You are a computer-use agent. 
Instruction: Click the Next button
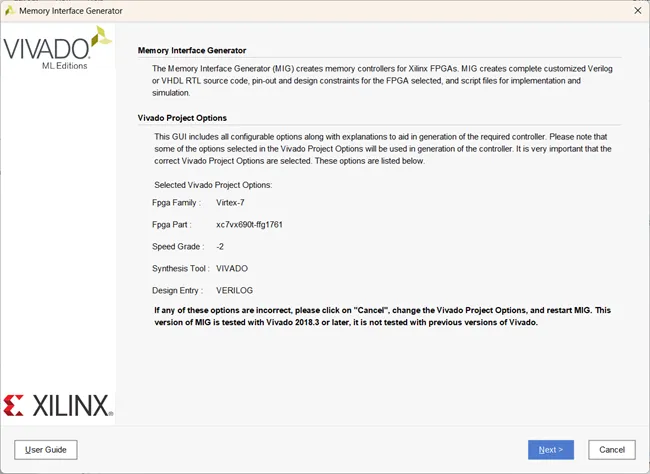pyautogui.click(x=551, y=450)
